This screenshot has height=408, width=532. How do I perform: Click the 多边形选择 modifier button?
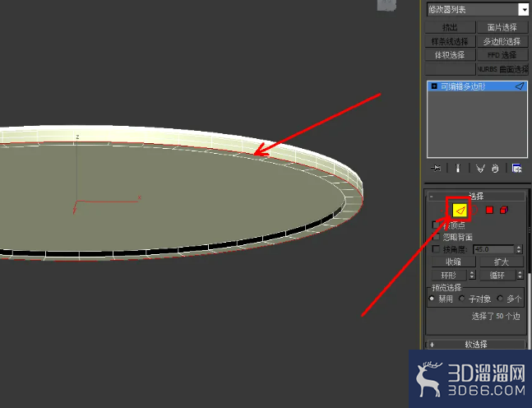coord(502,41)
